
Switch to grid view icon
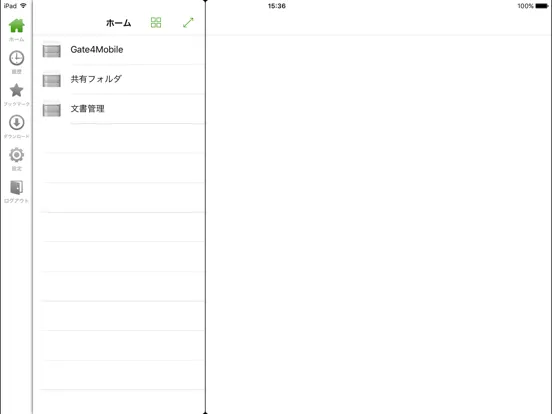[x=156, y=23]
